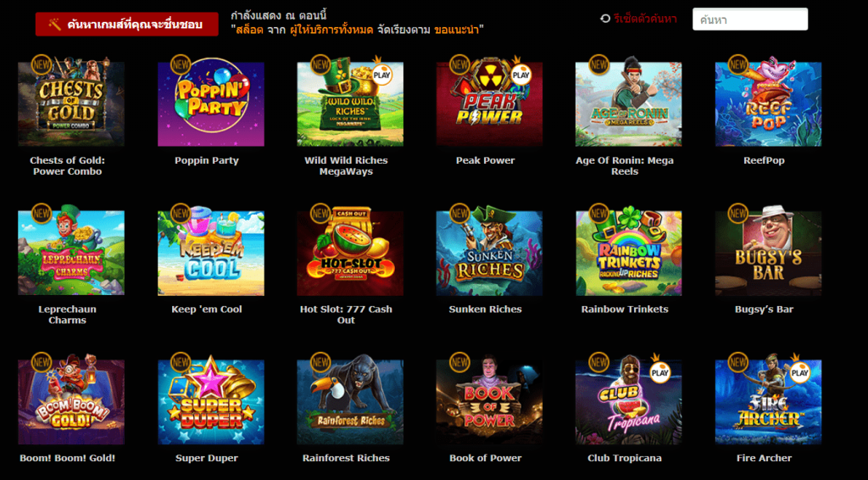Open the orange slots category filter

(x=249, y=30)
